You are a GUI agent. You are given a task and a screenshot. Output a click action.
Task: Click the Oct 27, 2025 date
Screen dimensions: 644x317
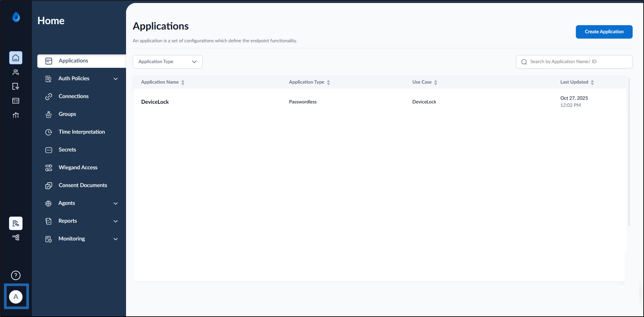coord(574,98)
